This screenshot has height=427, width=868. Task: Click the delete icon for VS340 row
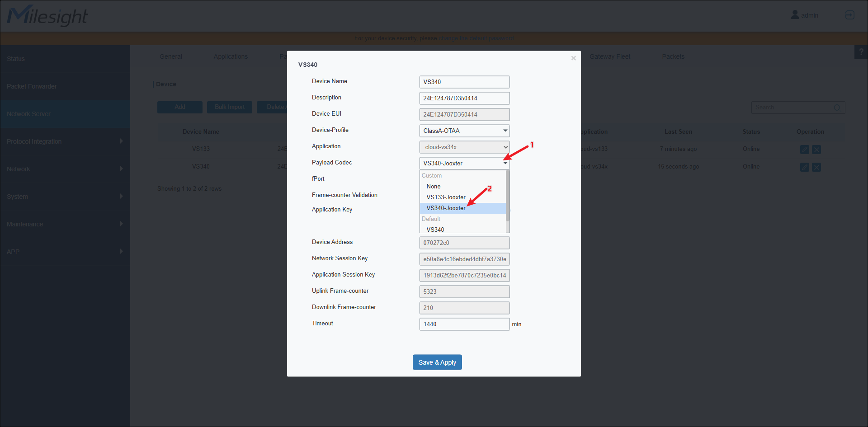tap(816, 167)
